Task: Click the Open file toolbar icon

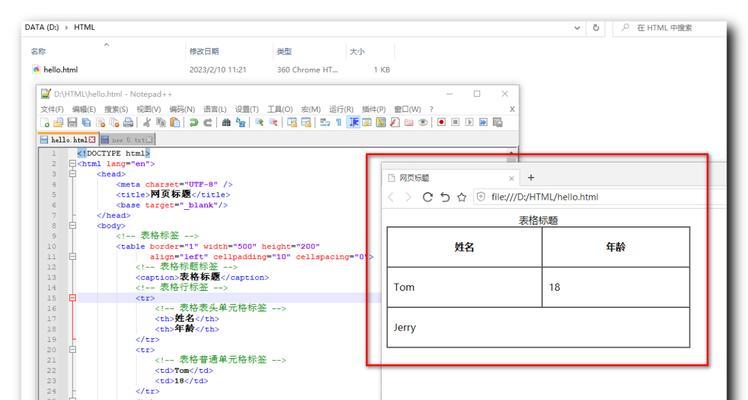Action: (x=58, y=123)
